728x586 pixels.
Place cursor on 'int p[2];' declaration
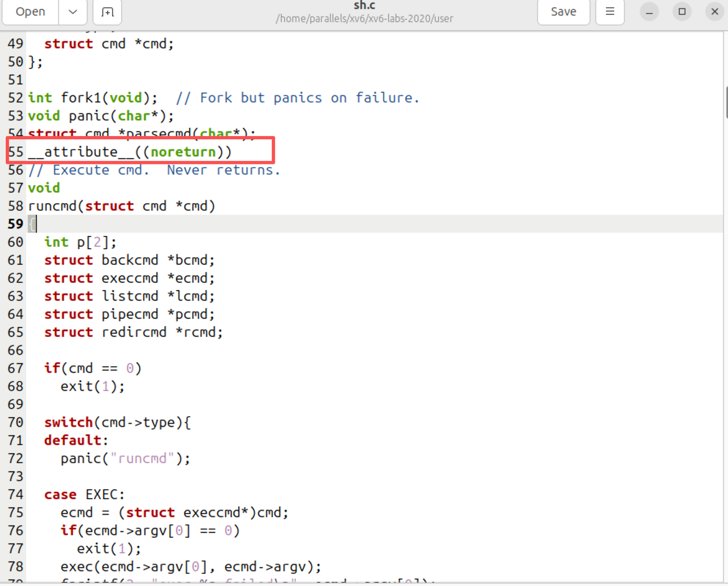(80, 242)
